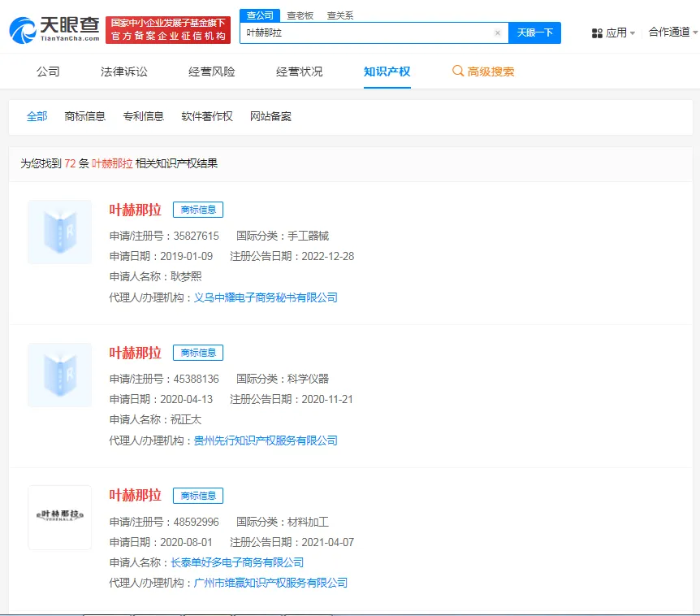The image size is (700, 616).
Task: Click the 应用 grid icon
Action: coord(597,33)
